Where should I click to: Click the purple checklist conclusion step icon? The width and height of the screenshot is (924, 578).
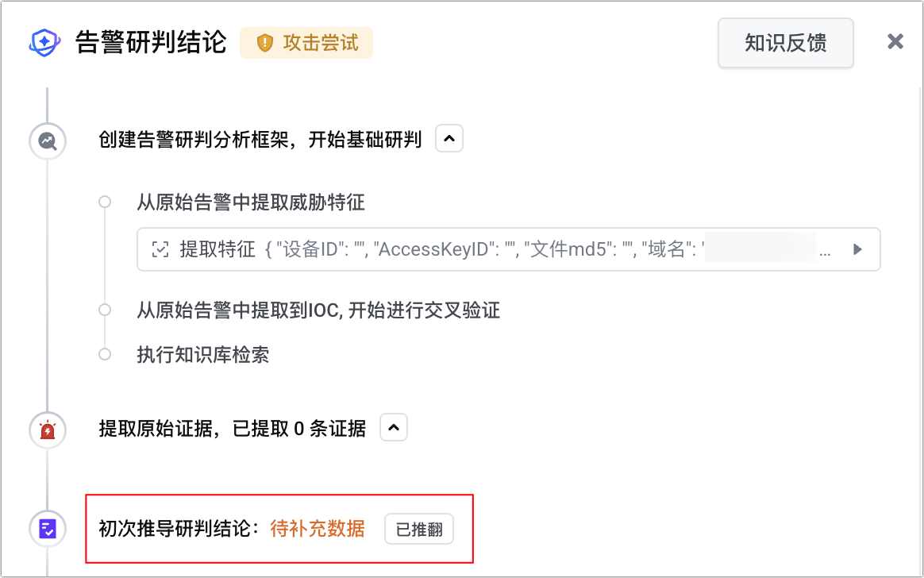click(x=48, y=529)
